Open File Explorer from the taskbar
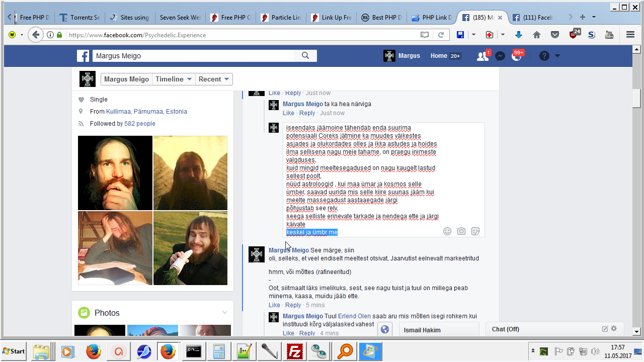644x362 pixels. point(41,351)
